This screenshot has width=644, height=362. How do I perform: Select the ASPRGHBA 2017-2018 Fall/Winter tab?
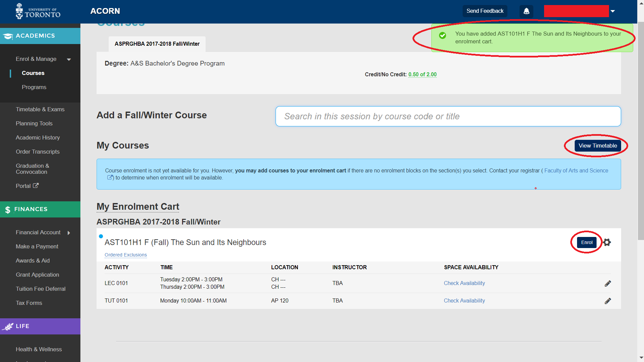(x=157, y=44)
